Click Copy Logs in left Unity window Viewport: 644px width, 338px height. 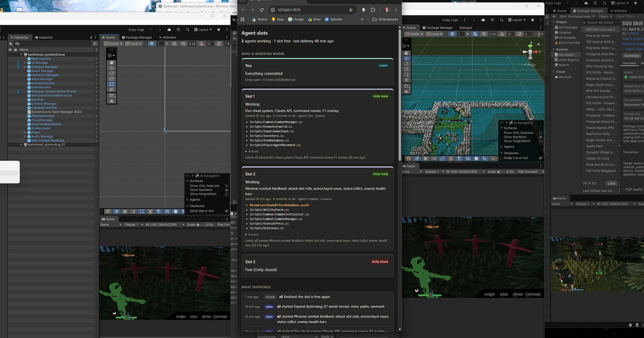136,29
